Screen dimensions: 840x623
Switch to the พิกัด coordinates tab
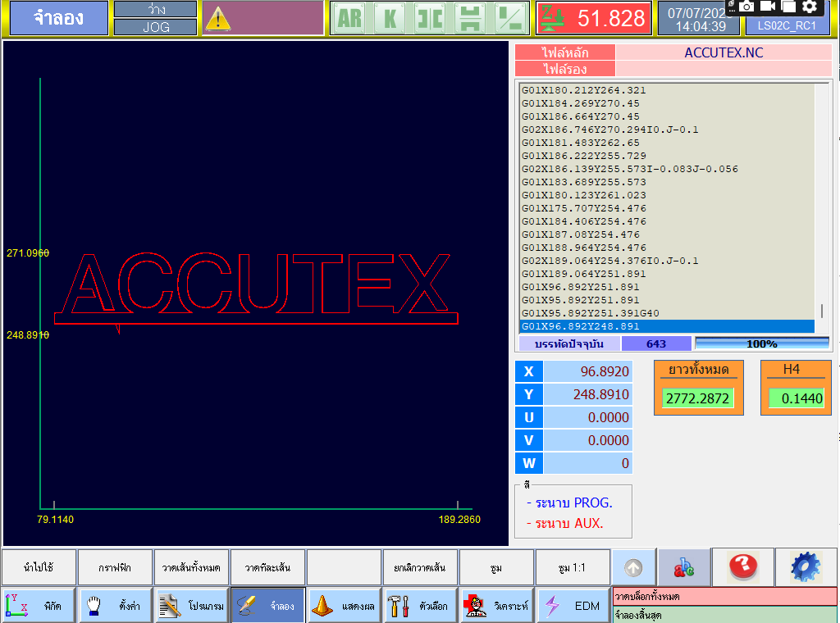[x=39, y=605]
